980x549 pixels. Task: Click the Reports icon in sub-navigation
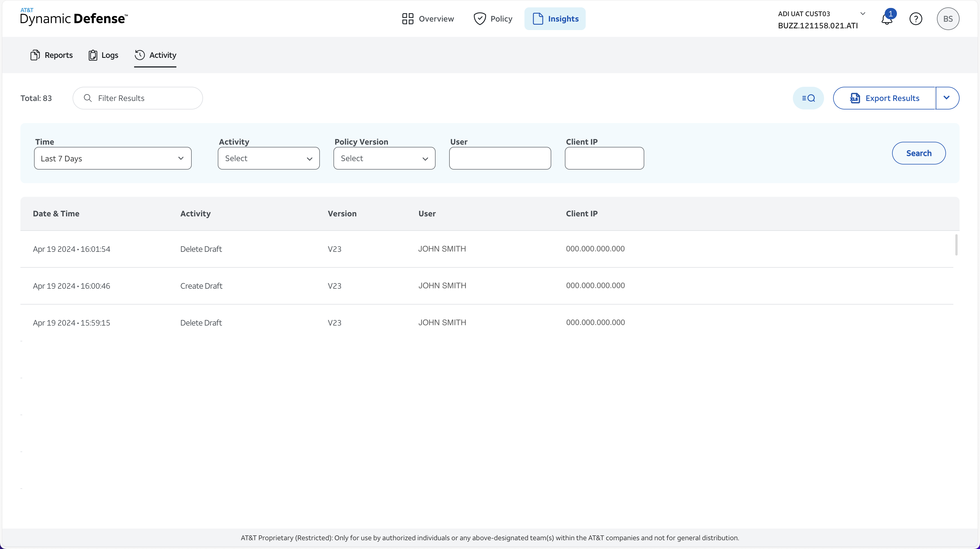[x=35, y=55]
